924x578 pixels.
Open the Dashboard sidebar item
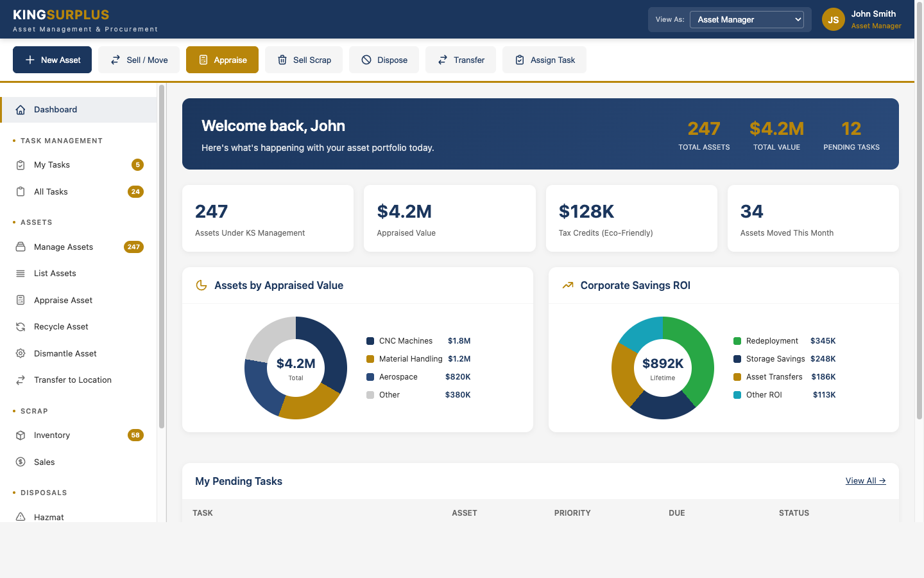point(56,110)
